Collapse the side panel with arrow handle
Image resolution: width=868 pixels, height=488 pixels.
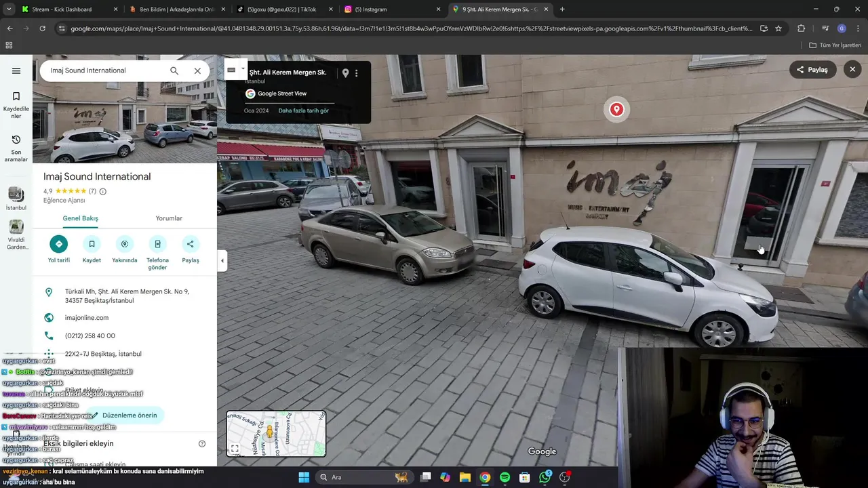(222, 261)
